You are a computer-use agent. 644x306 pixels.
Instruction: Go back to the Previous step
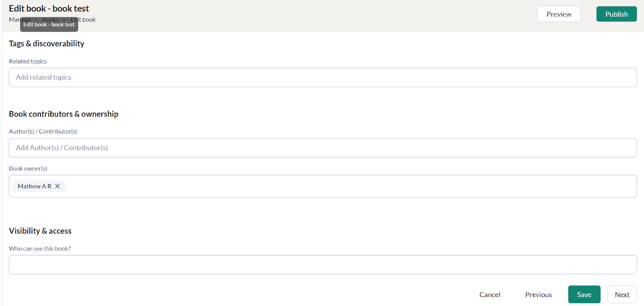(538, 294)
